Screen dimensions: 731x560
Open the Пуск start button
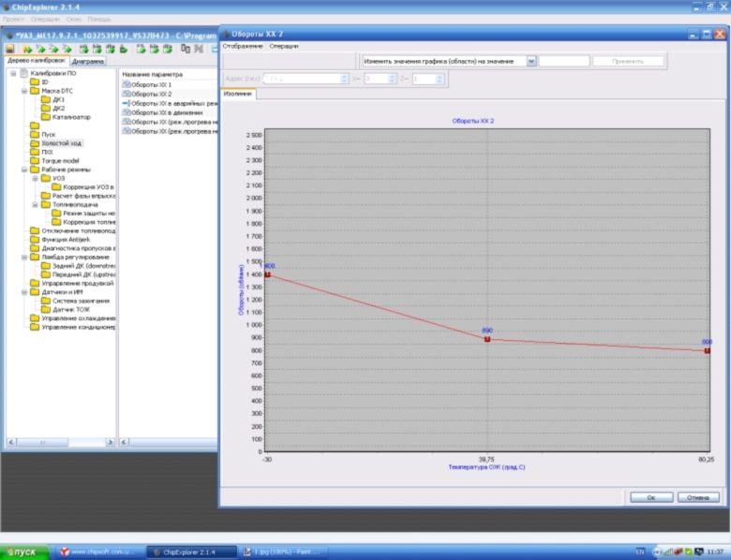[x=22, y=552]
